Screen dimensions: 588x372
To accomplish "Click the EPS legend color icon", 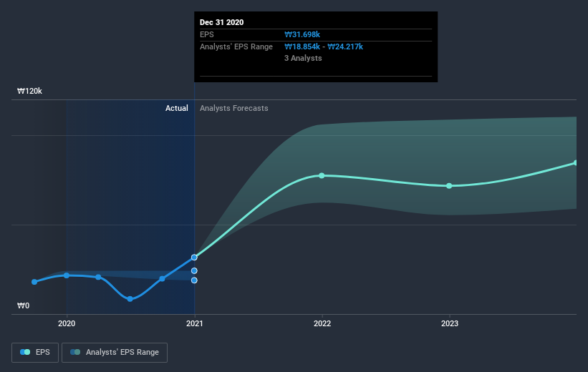I will click(x=25, y=352).
